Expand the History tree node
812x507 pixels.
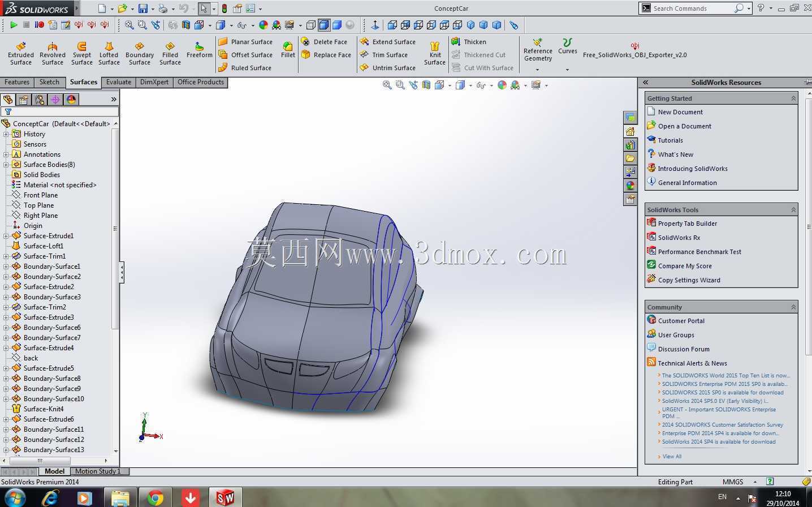point(6,134)
